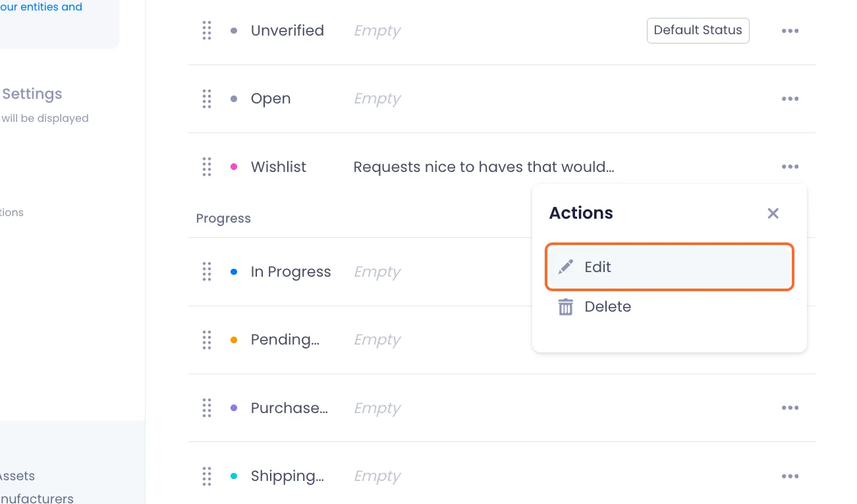The width and height of the screenshot is (857, 504).
Task: Click the drag handle for Open status
Action: click(x=207, y=99)
